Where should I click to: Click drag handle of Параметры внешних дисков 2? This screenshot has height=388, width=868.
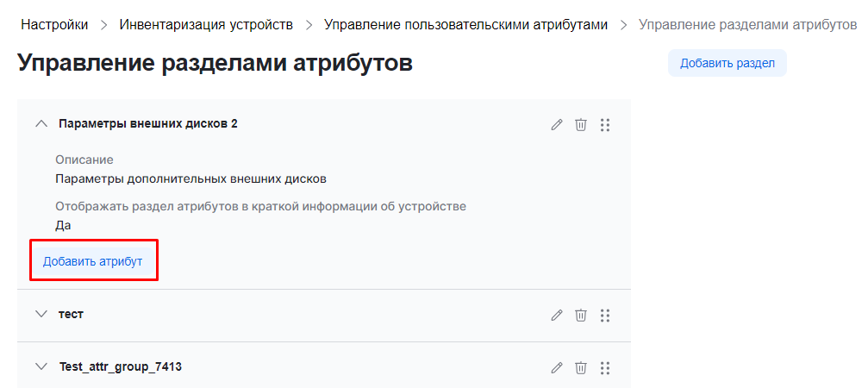pyautogui.click(x=605, y=125)
